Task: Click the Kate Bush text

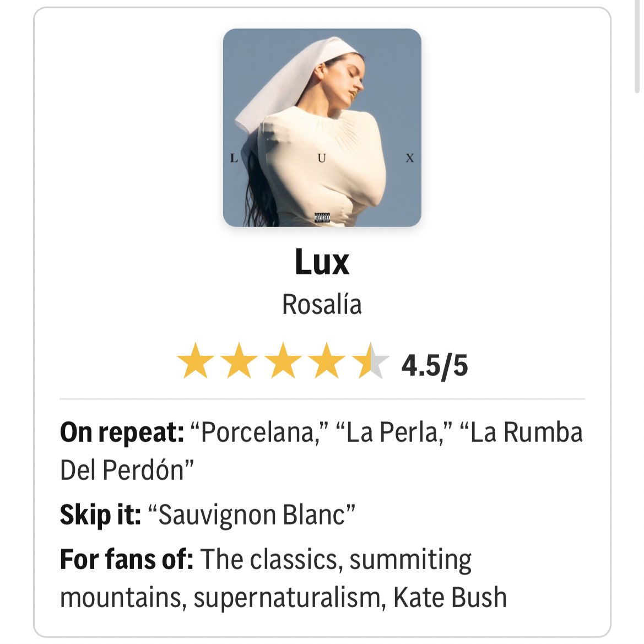Action: point(450,598)
